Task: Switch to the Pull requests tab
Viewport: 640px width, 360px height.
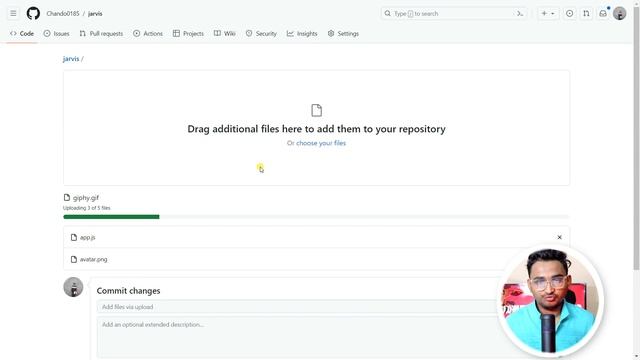Action: [101, 33]
